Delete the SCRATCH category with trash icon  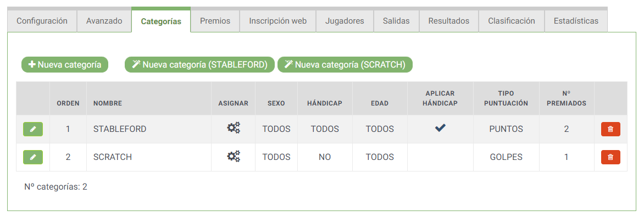pos(610,157)
